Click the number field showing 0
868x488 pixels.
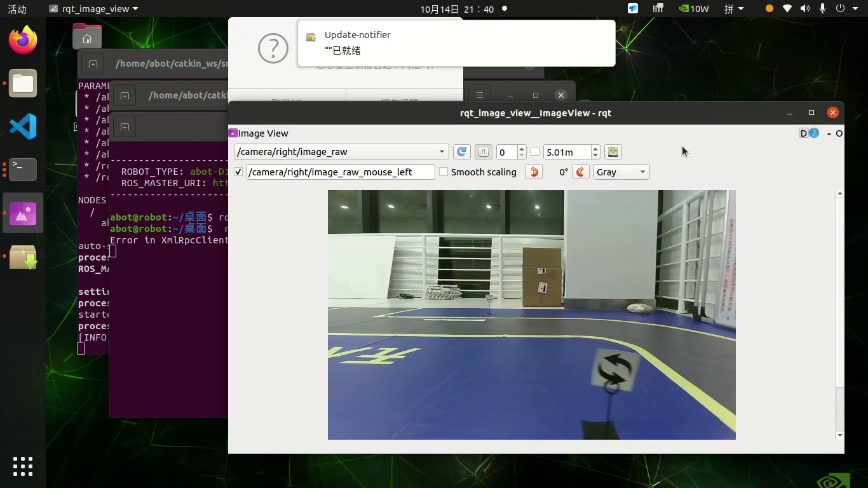coord(507,152)
